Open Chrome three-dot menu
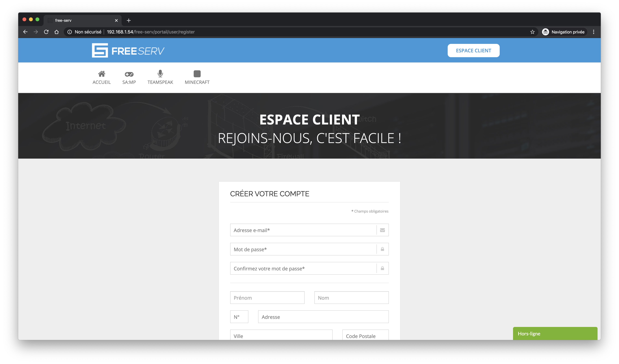619x364 pixels. 593,32
